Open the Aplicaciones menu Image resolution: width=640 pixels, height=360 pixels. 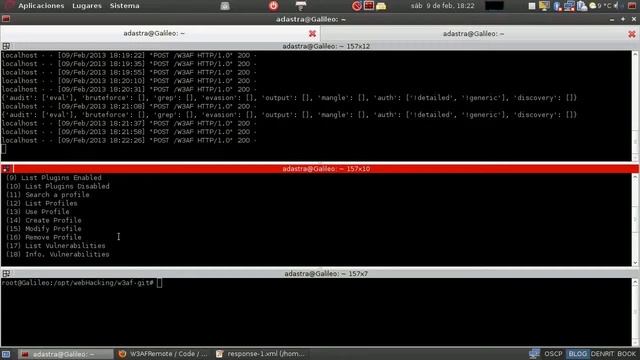pyautogui.click(x=41, y=6)
